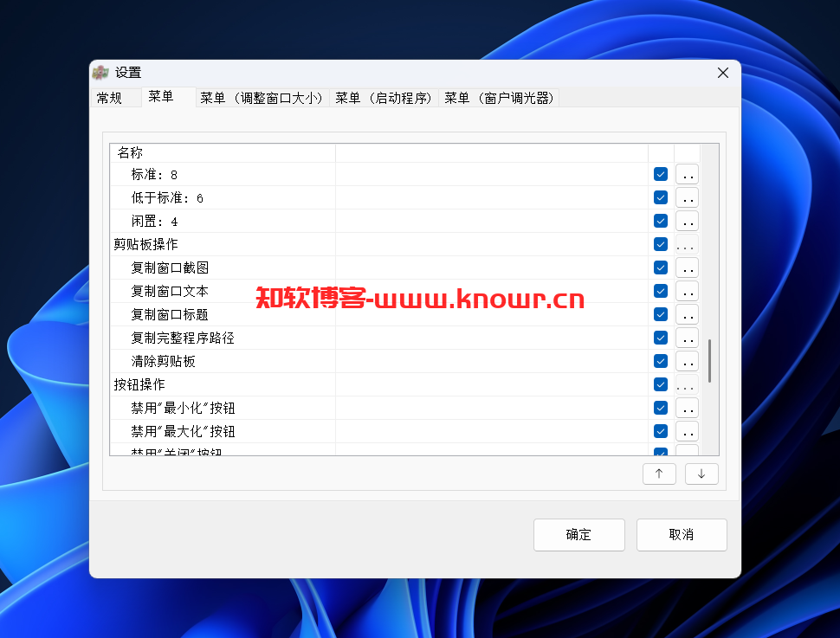Open the '..' button for 禁用"最大化"按钮
Screen dimensions: 840x638
point(687,431)
